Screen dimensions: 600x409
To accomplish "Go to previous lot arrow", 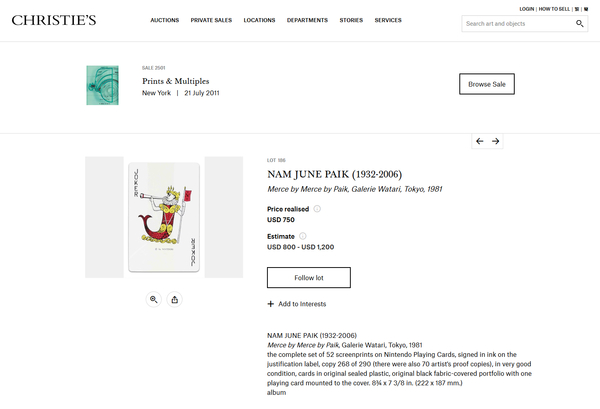I will click(480, 141).
